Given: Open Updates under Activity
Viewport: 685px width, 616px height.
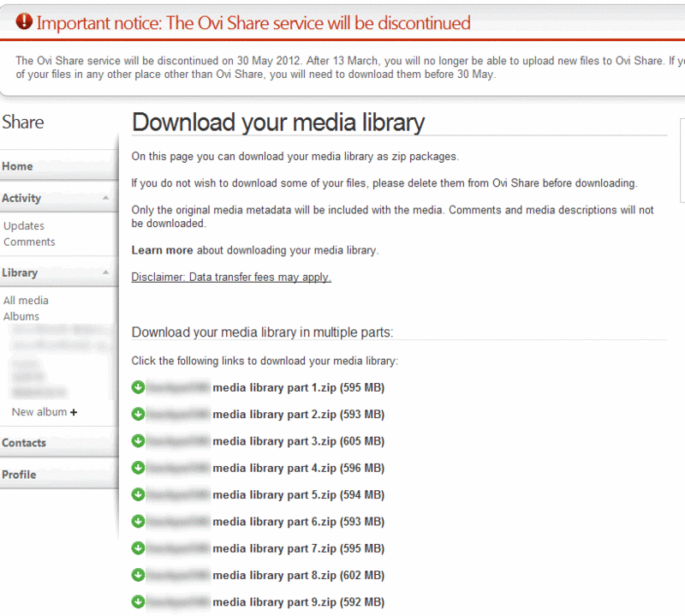Looking at the screenshot, I should tap(24, 226).
